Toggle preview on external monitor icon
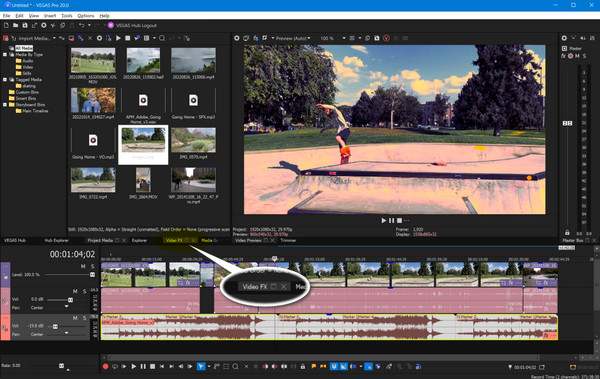The image size is (600, 379). click(246, 38)
